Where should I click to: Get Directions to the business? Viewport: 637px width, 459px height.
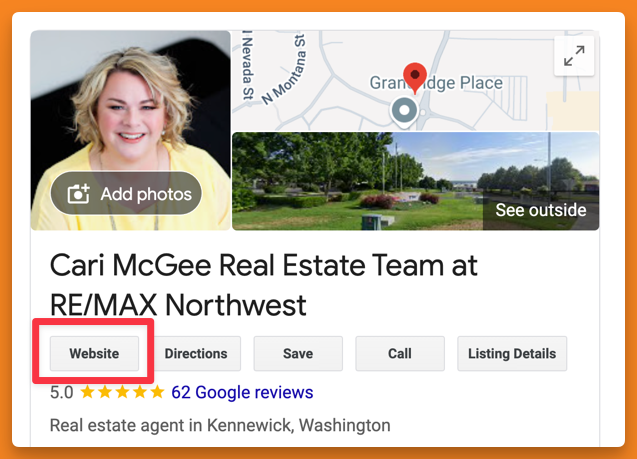[196, 353]
